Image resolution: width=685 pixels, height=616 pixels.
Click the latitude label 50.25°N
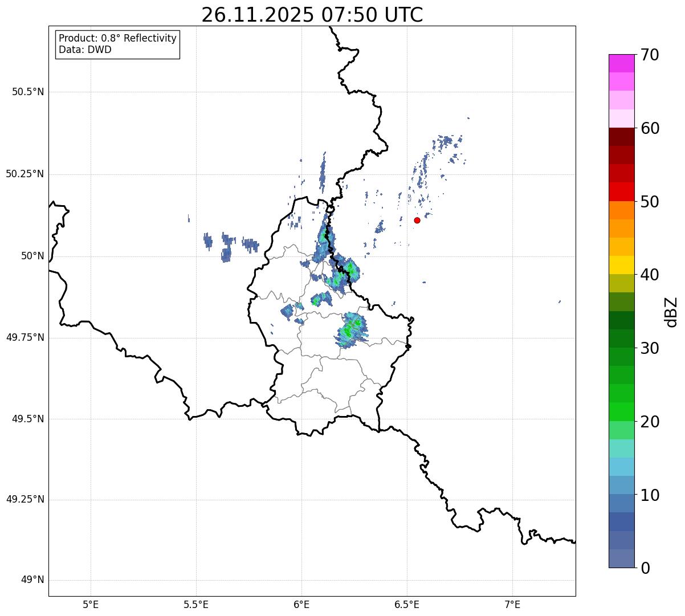(x=25, y=174)
